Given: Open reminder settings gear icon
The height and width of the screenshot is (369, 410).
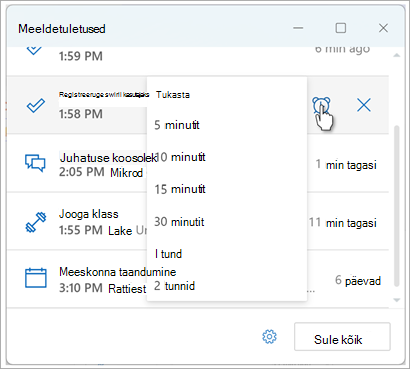Looking at the screenshot, I should point(269,337).
